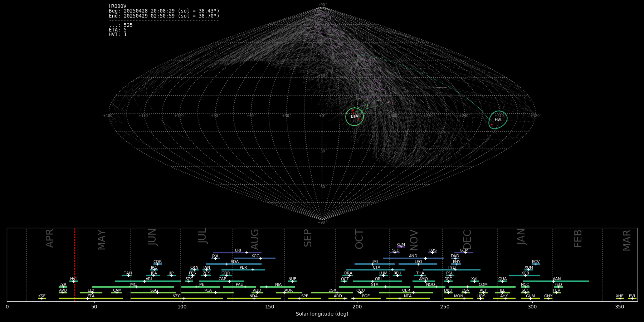Click the HYD shower bar label
644x322 pixels.
(x=452, y=268)
